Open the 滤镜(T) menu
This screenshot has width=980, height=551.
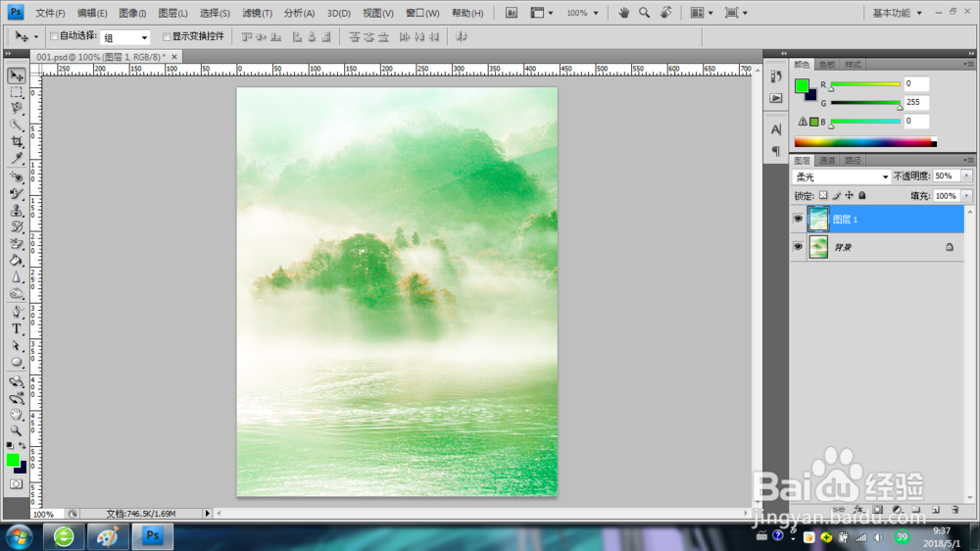tap(257, 13)
